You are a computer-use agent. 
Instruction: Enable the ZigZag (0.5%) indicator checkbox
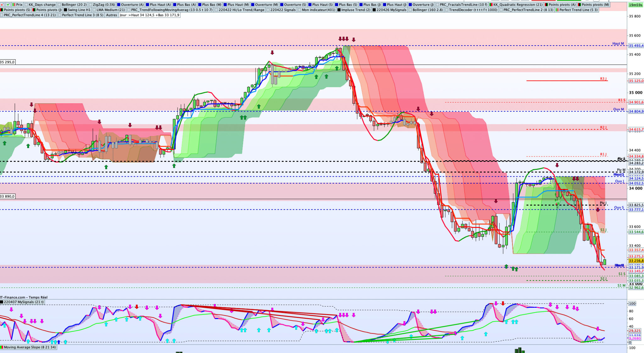click(x=91, y=5)
